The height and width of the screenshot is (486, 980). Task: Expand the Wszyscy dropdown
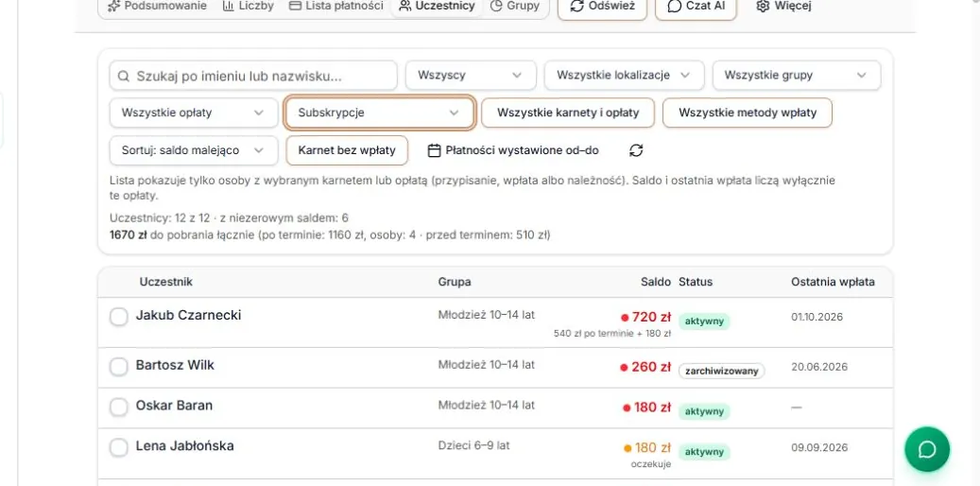tap(471, 76)
